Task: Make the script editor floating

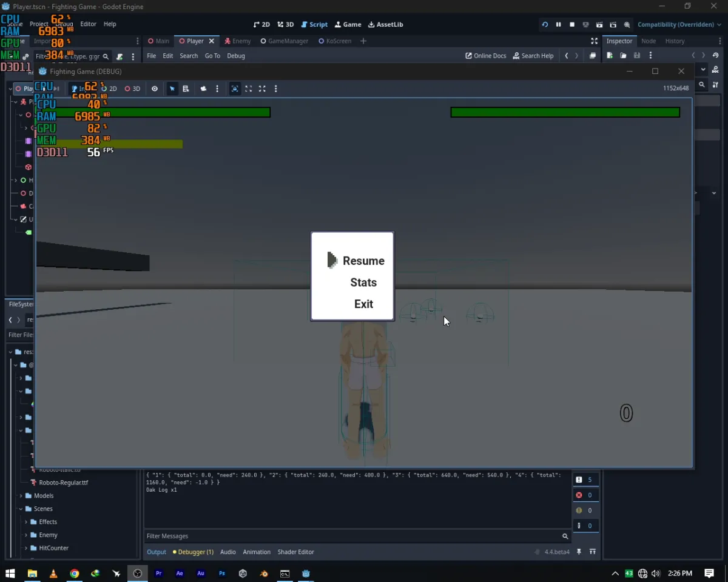Action: tap(593, 56)
